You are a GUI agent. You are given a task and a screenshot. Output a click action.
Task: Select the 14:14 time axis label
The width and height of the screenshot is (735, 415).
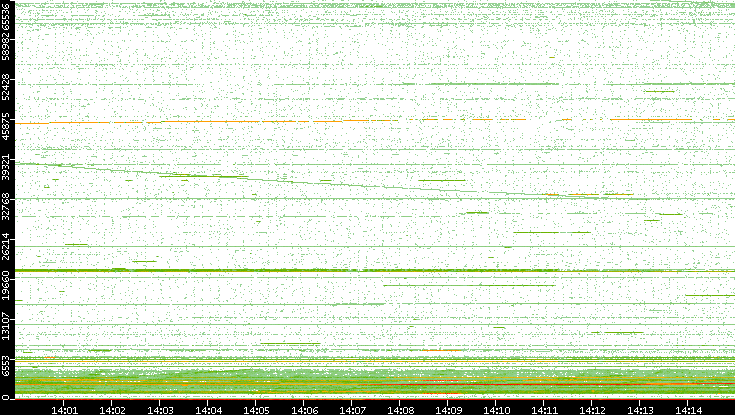688,408
